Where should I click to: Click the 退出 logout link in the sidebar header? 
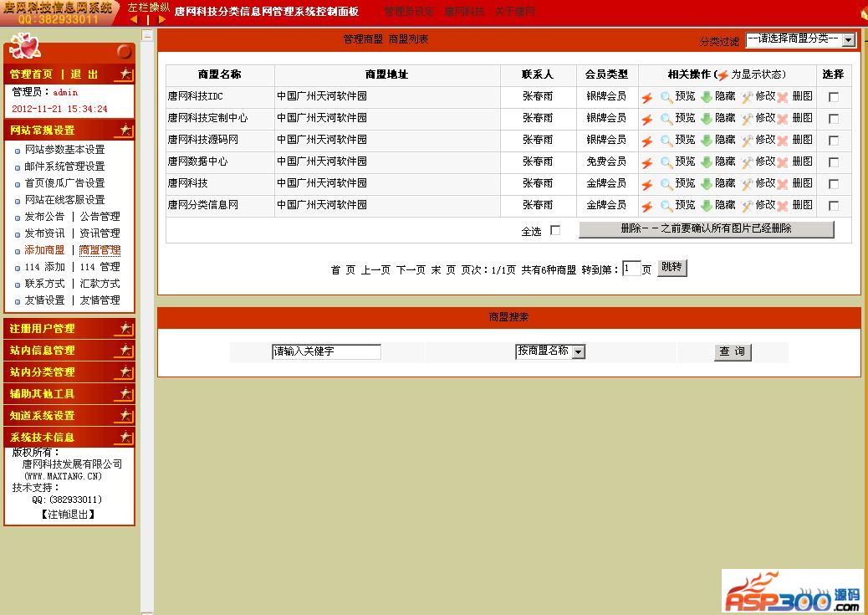[84, 74]
